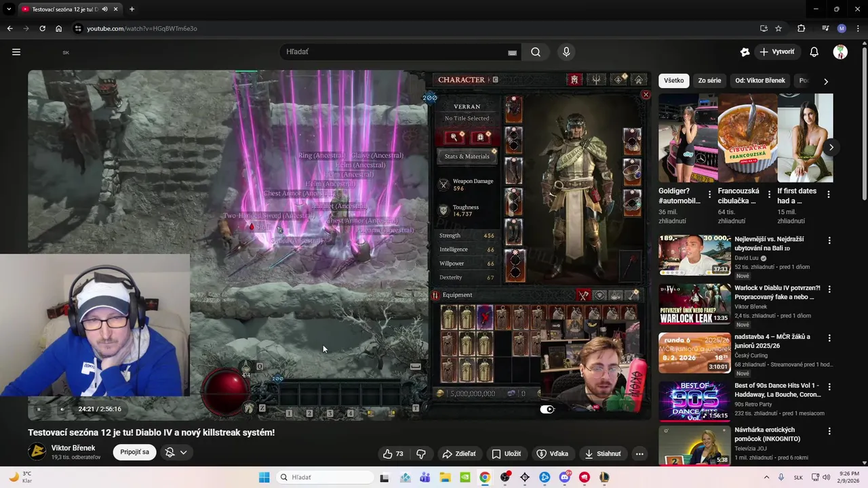Image resolution: width=868 pixels, height=488 pixels.
Task: Open the YouTube account avatar menu
Action: tap(840, 52)
